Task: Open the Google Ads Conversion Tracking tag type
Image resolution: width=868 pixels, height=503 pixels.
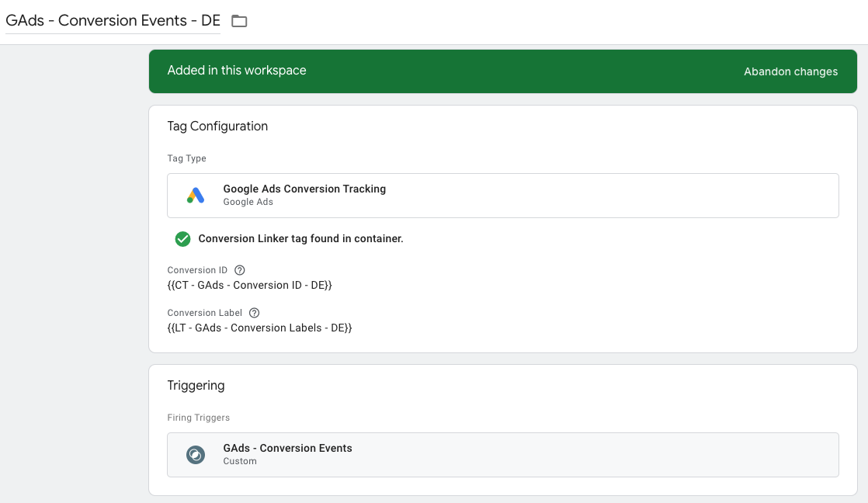Action: pos(502,196)
